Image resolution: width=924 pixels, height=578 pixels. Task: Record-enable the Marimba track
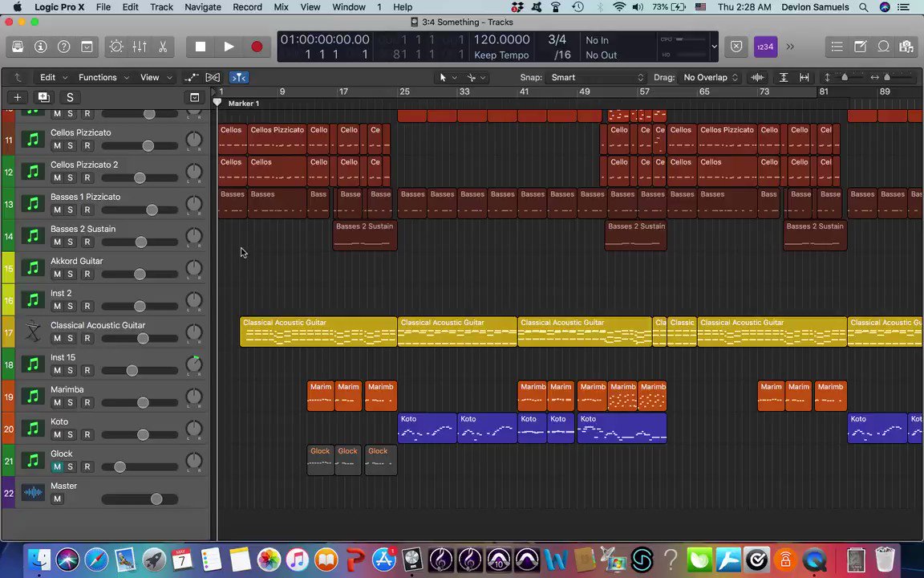[x=87, y=402]
